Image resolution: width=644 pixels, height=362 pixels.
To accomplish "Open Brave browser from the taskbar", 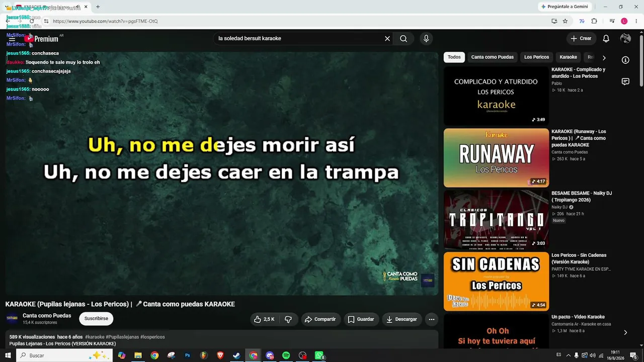I will (x=220, y=355).
